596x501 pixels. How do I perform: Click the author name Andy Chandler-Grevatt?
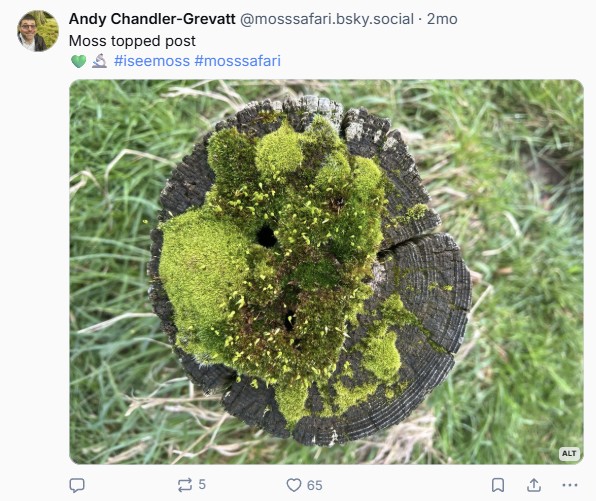click(152, 19)
